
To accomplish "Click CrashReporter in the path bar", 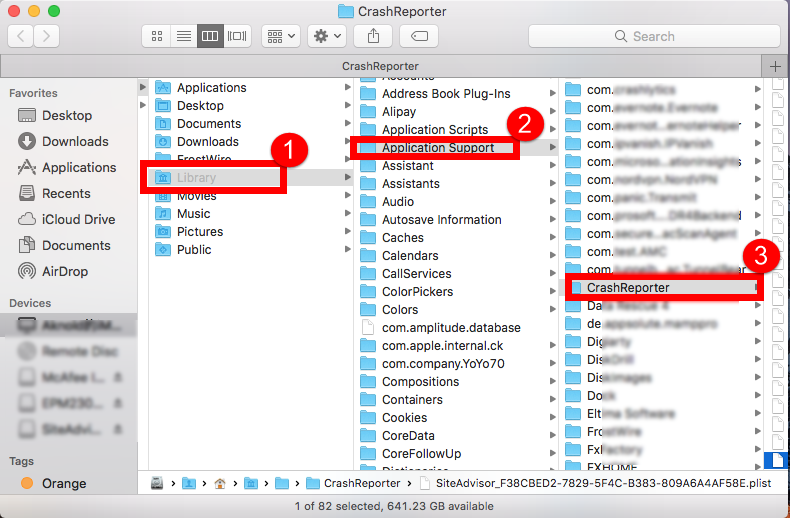I will tap(361, 483).
